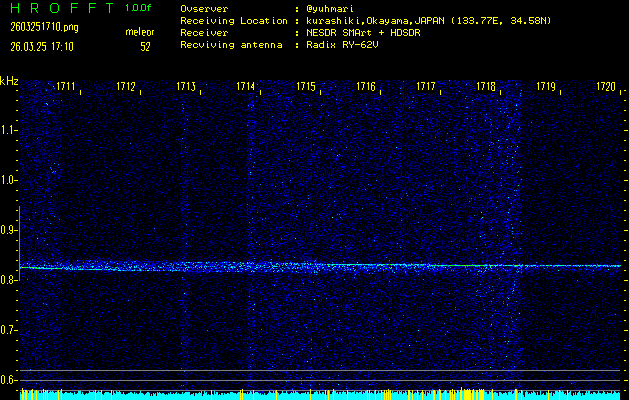Click the Reciving antenna field label

pyautogui.click(x=231, y=45)
